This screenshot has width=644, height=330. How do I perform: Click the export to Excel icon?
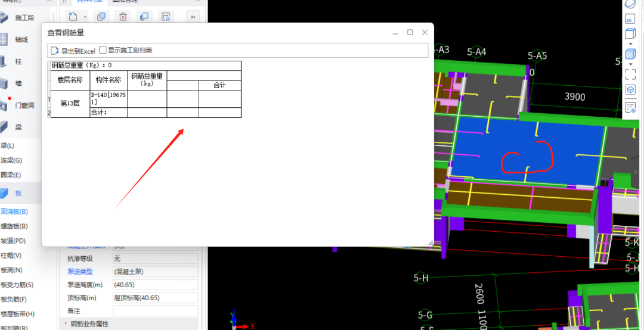click(x=55, y=51)
